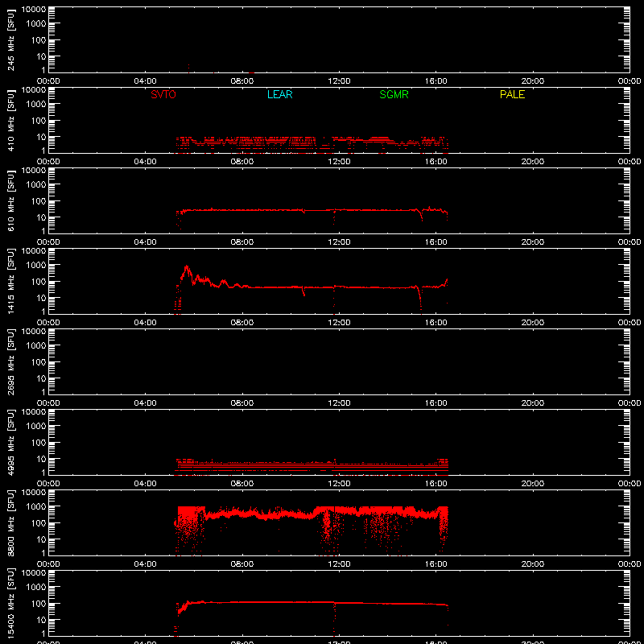The image size is (644, 644).
Task: Click the dip near 15:30 on the 610 MHz curve
Action: click(x=421, y=216)
